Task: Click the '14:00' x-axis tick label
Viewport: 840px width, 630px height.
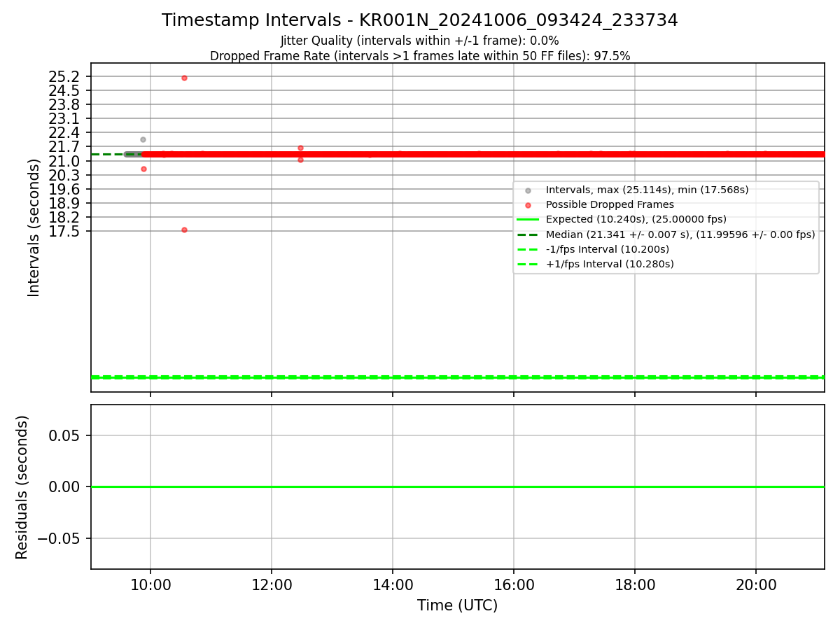Action: pyautogui.click(x=393, y=585)
